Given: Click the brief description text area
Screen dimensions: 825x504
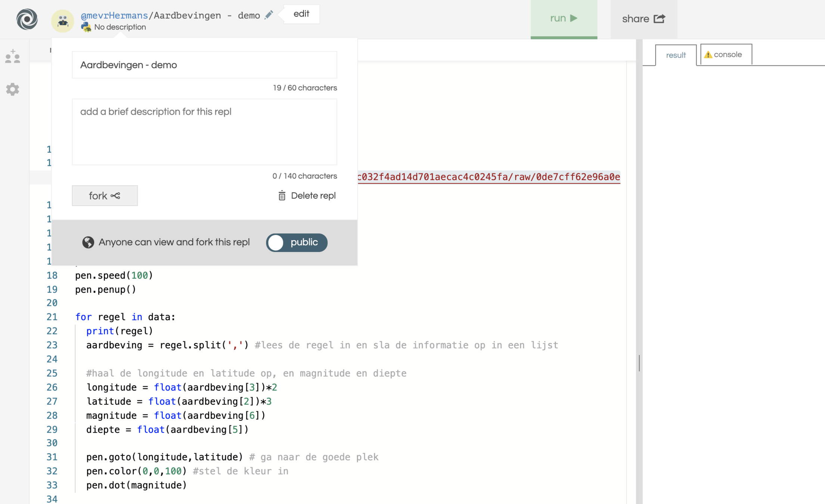Looking at the screenshot, I should pos(204,131).
